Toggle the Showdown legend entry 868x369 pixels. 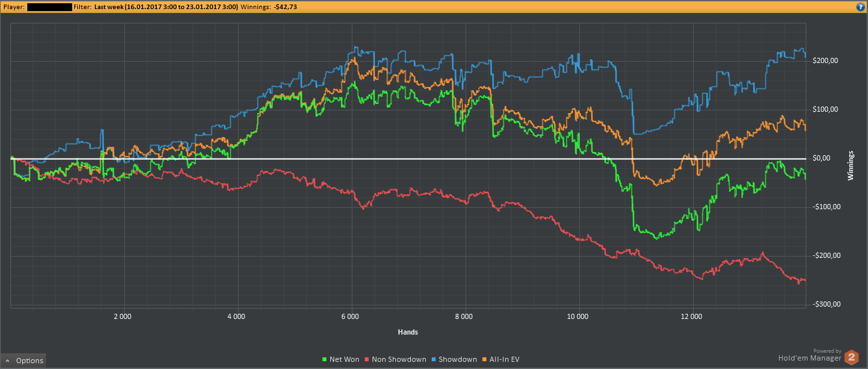coord(454,359)
